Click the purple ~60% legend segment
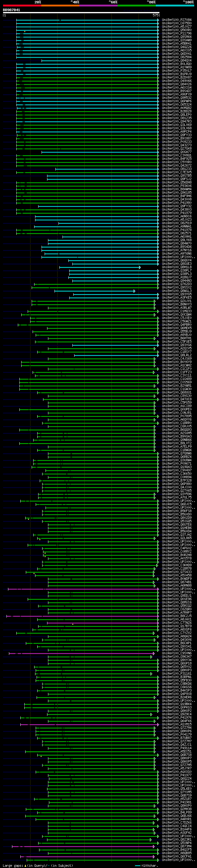197x868 pixels. [x=99, y=6]
